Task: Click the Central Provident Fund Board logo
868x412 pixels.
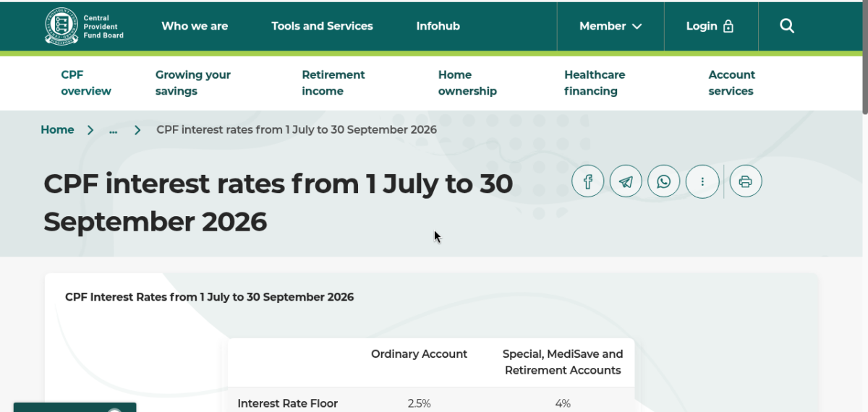Action: click(84, 26)
